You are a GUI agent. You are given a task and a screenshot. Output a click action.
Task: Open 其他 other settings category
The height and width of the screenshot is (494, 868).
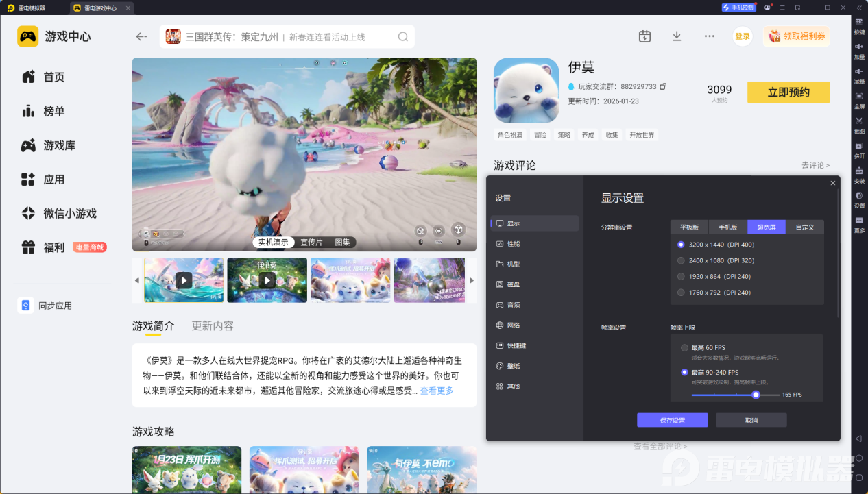coord(535,386)
